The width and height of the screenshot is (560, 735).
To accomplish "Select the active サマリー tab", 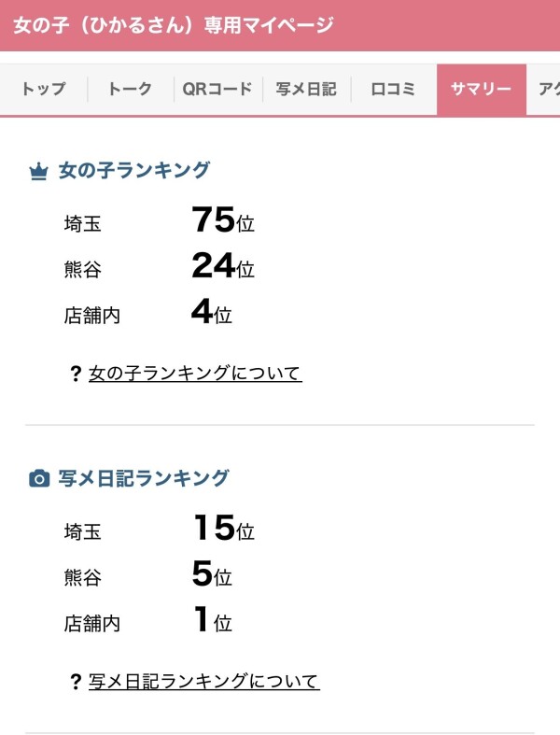I will tap(481, 90).
